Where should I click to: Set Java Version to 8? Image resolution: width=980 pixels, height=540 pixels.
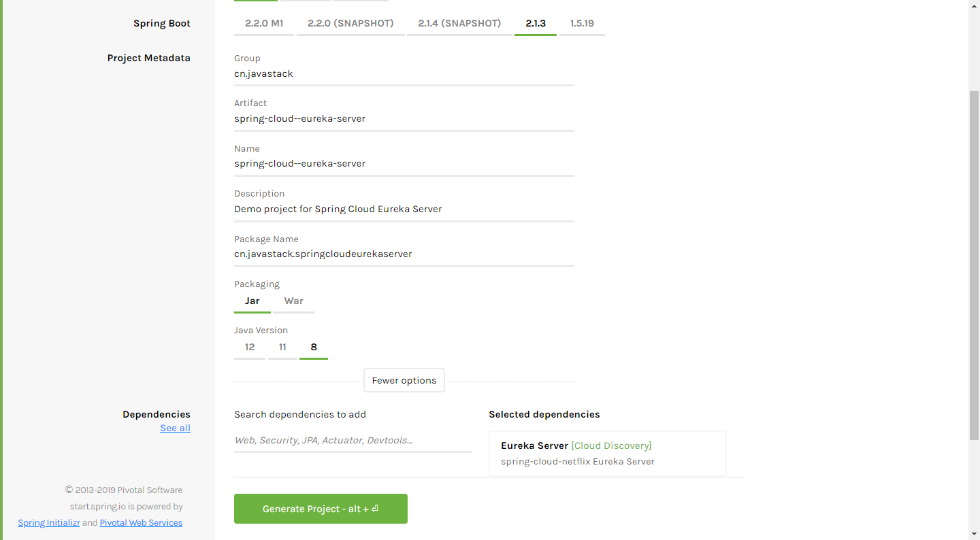point(314,347)
